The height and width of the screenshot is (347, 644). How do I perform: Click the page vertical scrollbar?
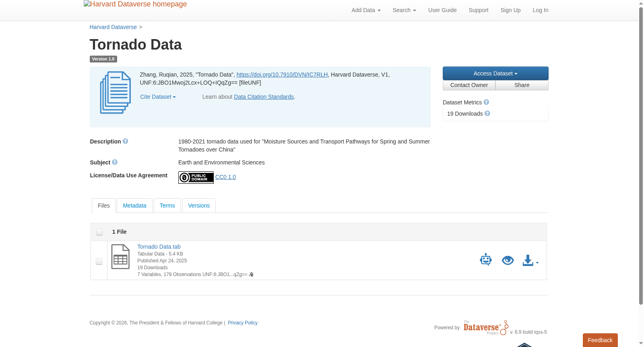click(641, 156)
